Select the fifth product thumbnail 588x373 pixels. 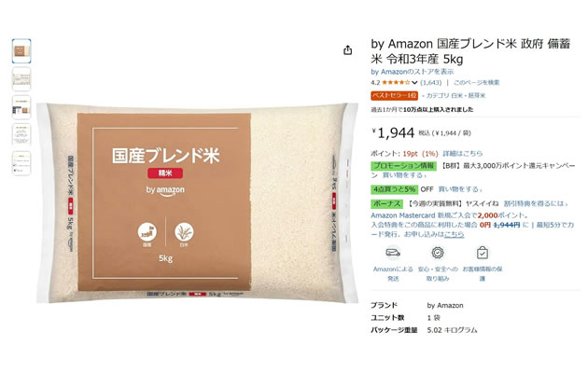click(21, 163)
